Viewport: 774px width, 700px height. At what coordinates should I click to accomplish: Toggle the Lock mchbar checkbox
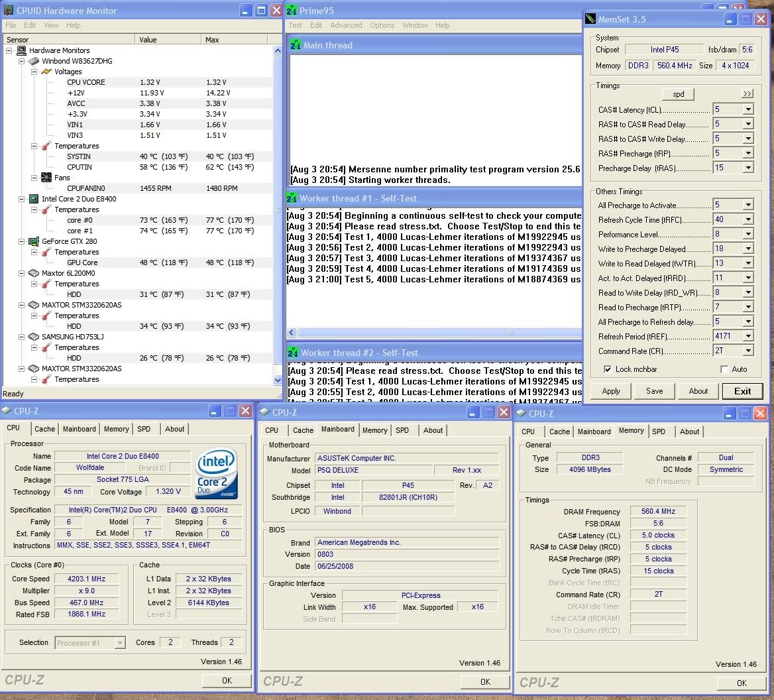point(608,369)
